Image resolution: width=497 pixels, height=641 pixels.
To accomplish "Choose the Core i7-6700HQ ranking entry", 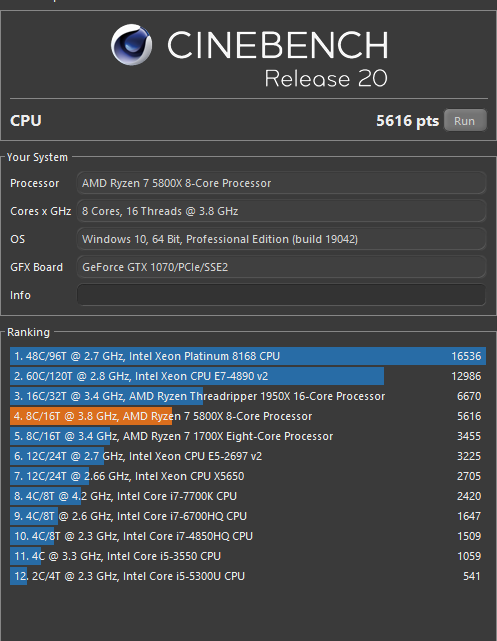I will point(248,516).
